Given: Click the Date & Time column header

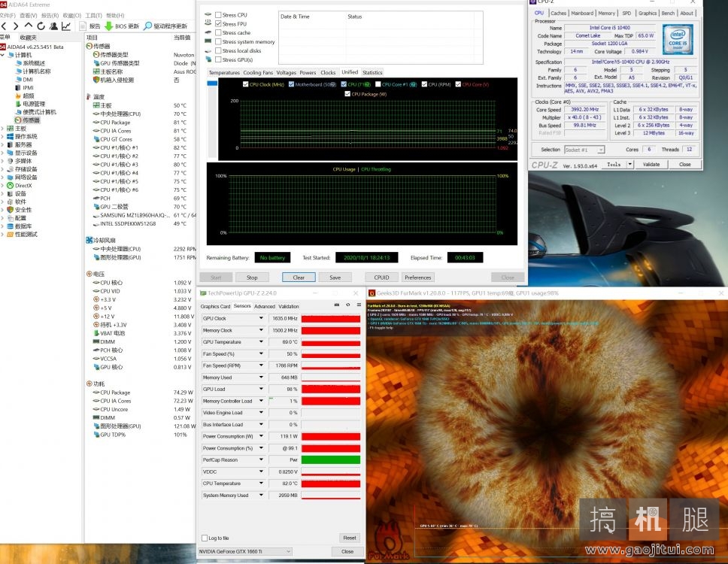Looking at the screenshot, I should click(x=312, y=17).
